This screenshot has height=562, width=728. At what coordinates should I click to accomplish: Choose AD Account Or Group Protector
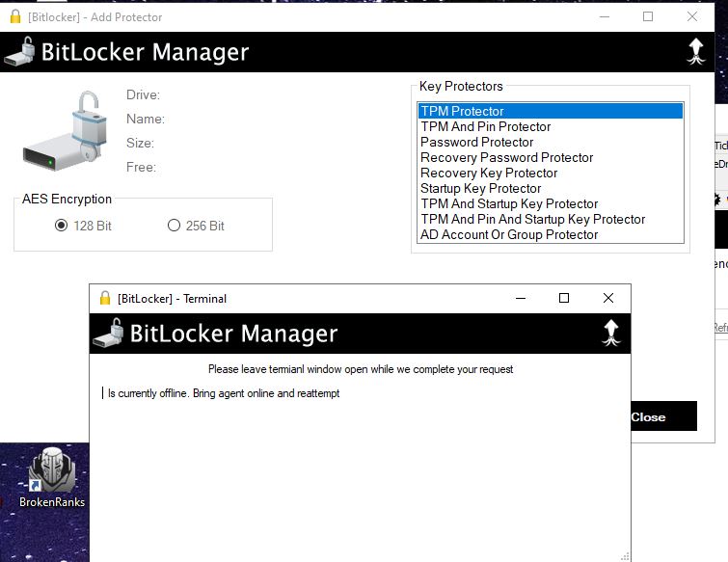coord(551,234)
